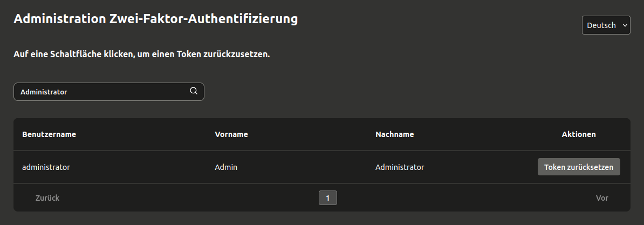The image size is (644, 225).
Task: Focus the search field containing Administrator
Action: (x=102, y=92)
